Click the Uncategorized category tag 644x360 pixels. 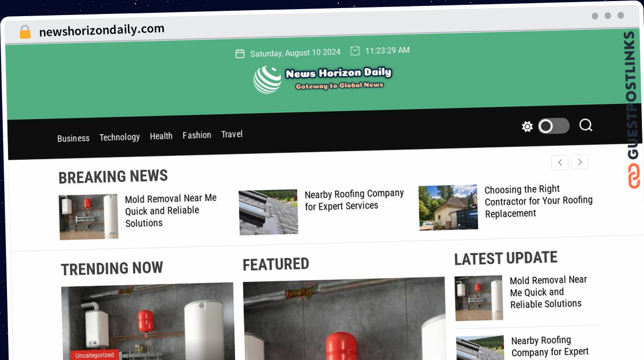[x=95, y=355]
